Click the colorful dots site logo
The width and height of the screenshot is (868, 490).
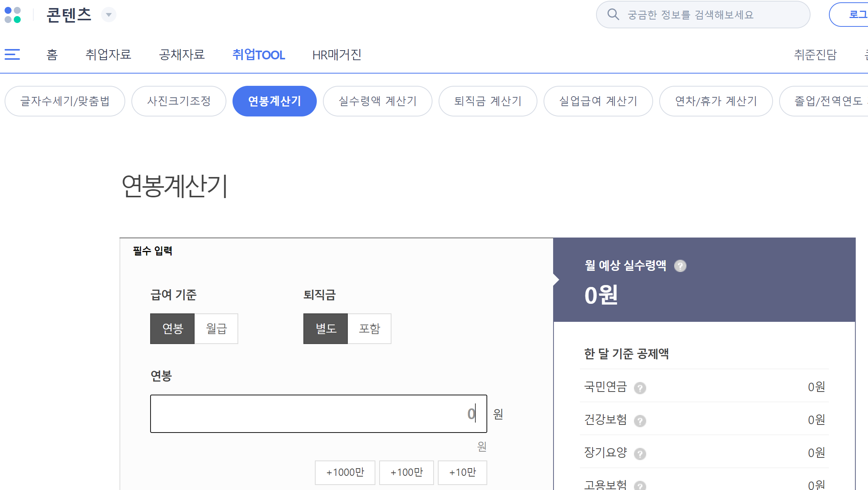pos(13,15)
